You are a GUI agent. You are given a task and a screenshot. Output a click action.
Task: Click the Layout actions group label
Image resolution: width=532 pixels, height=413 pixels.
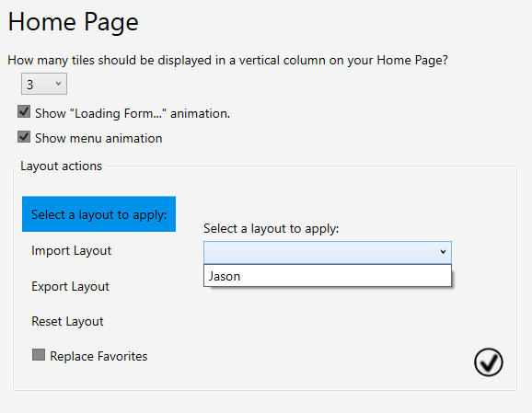pos(61,166)
